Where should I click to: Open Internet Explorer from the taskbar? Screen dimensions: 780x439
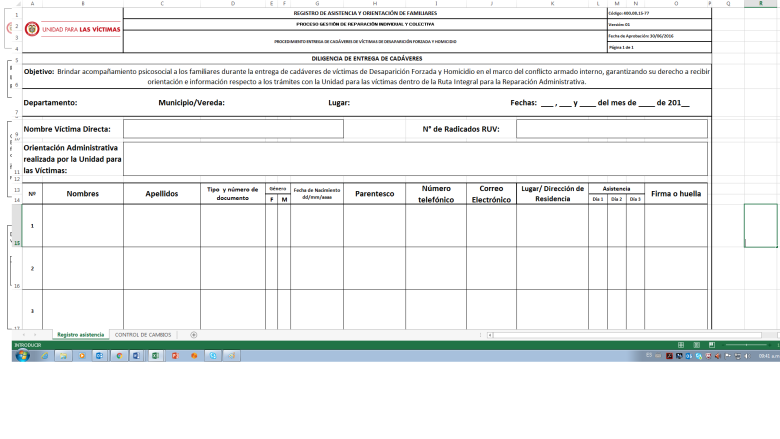44,355
